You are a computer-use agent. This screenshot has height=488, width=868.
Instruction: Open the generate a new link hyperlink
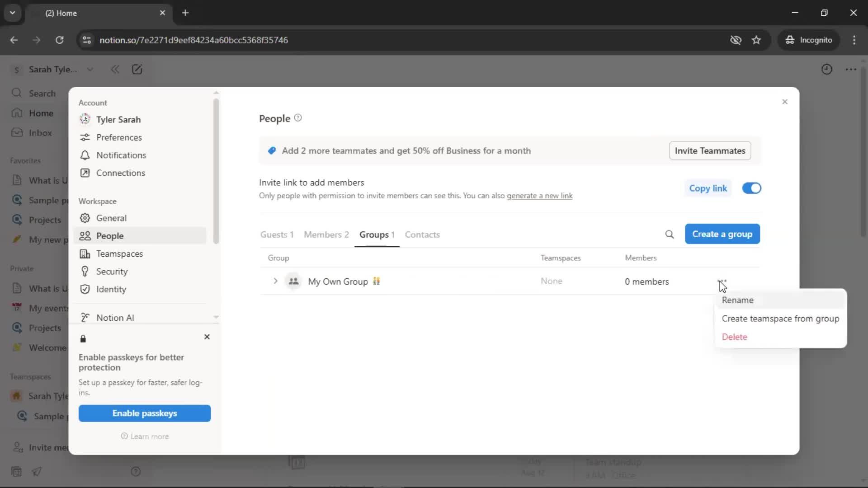pos(539,196)
